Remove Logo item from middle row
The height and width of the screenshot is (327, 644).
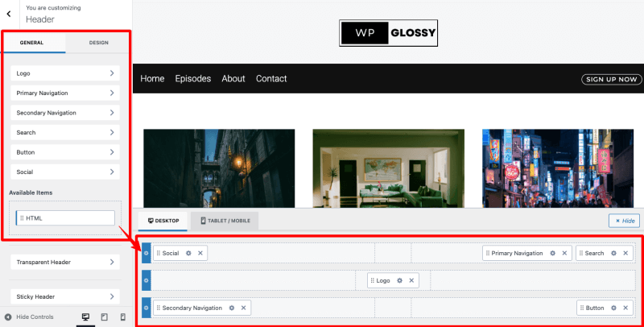[x=411, y=280]
